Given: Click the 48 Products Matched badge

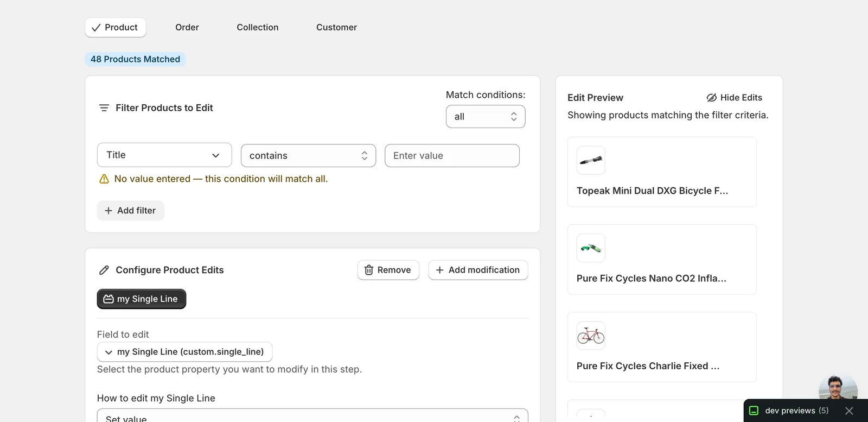Looking at the screenshot, I should pyautogui.click(x=135, y=59).
